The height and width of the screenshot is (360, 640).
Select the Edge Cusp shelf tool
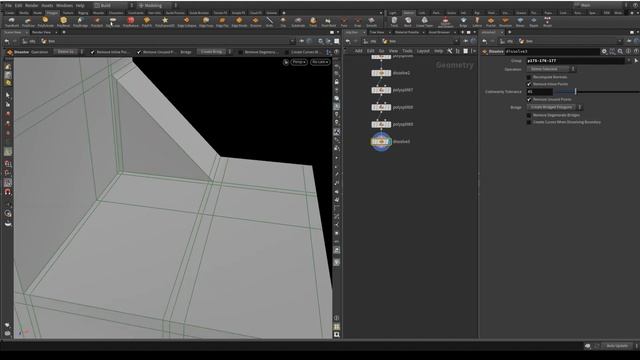click(206, 22)
